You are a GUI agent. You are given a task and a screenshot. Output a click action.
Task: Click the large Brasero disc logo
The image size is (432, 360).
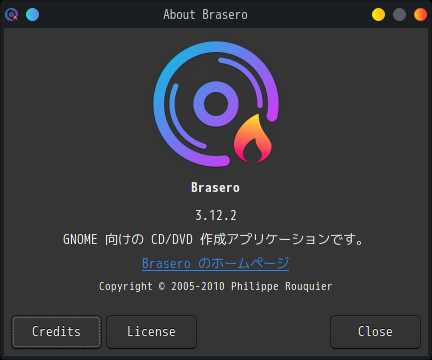(216, 104)
